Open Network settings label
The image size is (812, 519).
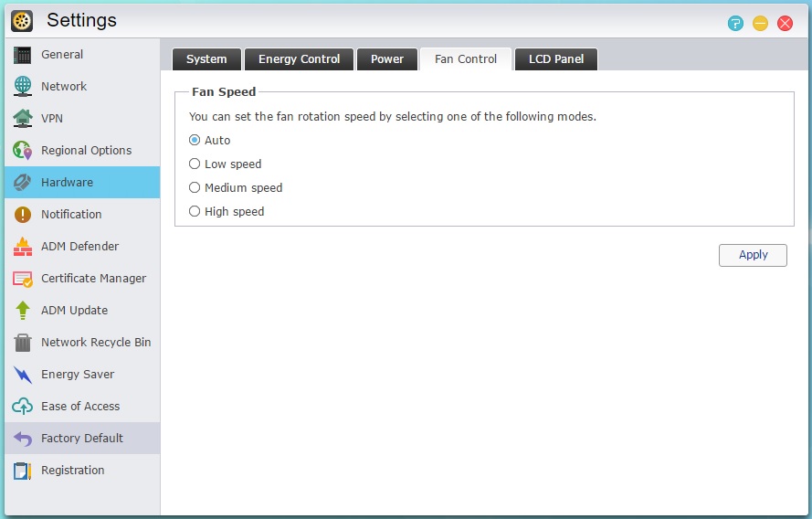pyautogui.click(x=64, y=86)
